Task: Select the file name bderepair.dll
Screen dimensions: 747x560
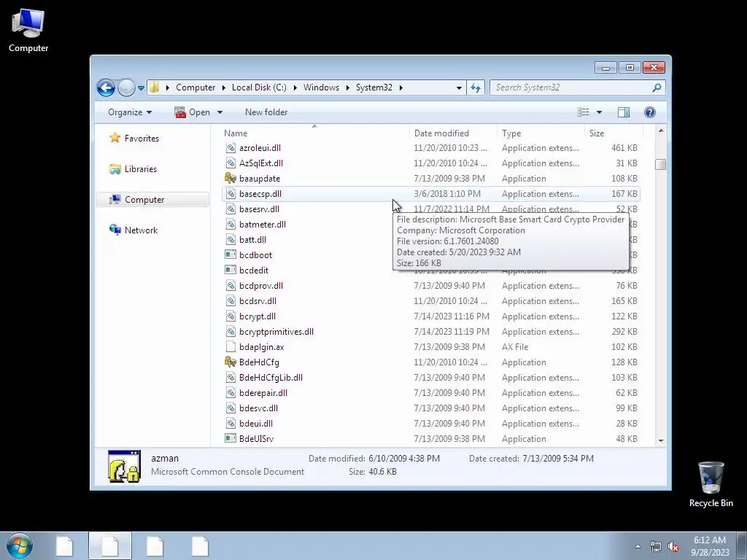Action: pyautogui.click(x=263, y=393)
